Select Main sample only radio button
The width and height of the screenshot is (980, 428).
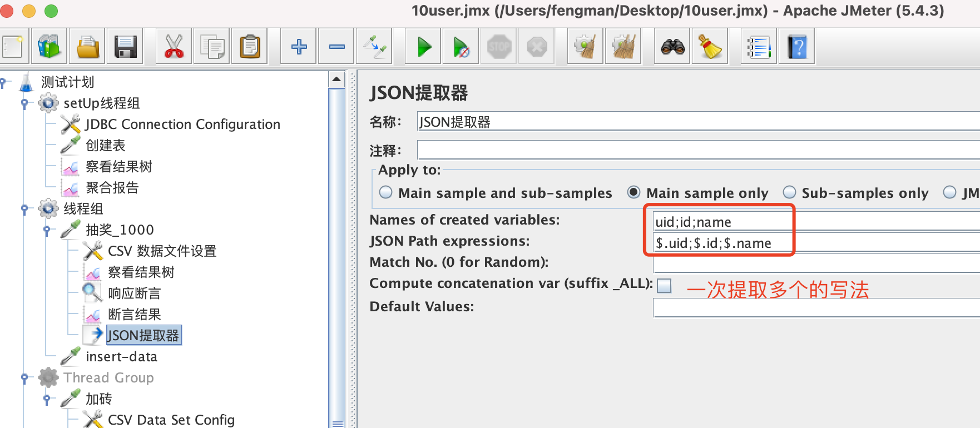[x=633, y=192]
